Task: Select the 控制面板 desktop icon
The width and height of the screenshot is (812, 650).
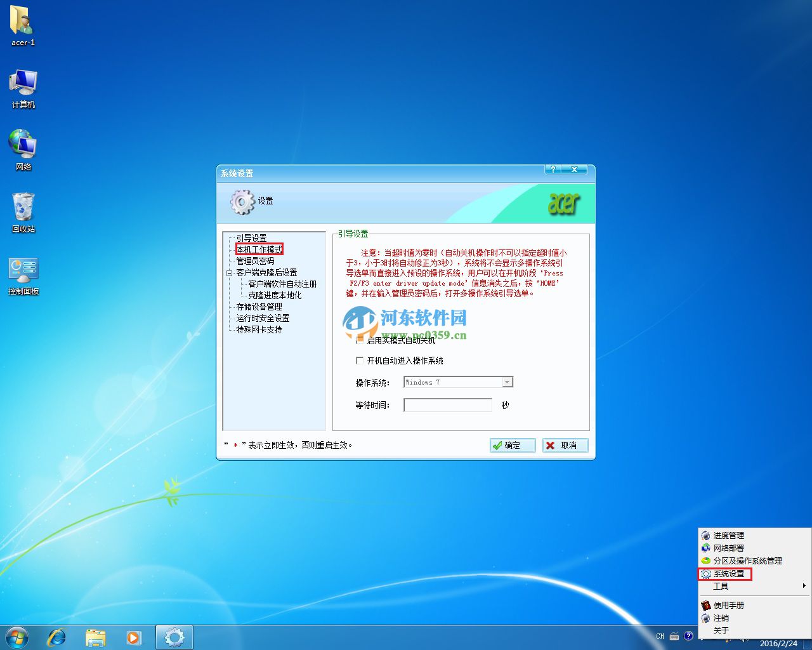Action: point(23,275)
